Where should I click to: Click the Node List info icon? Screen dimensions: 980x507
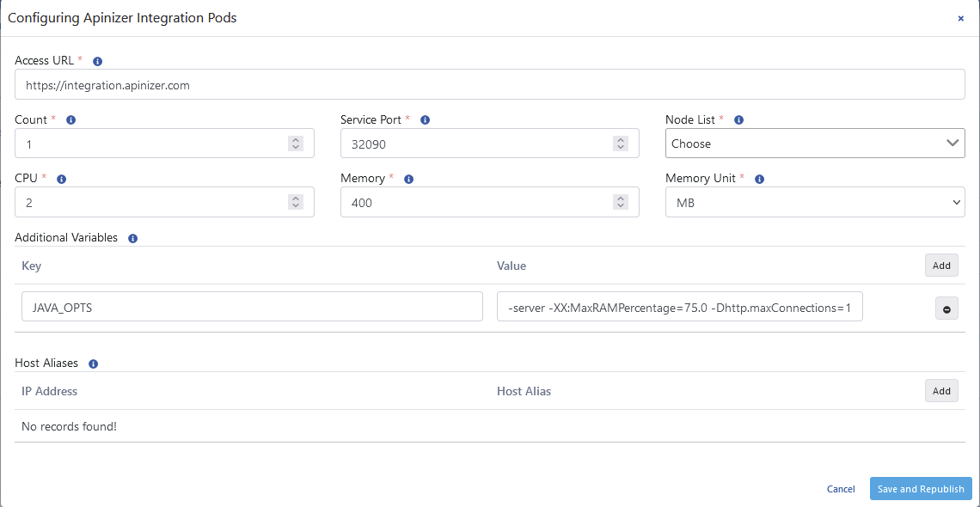pos(738,119)
